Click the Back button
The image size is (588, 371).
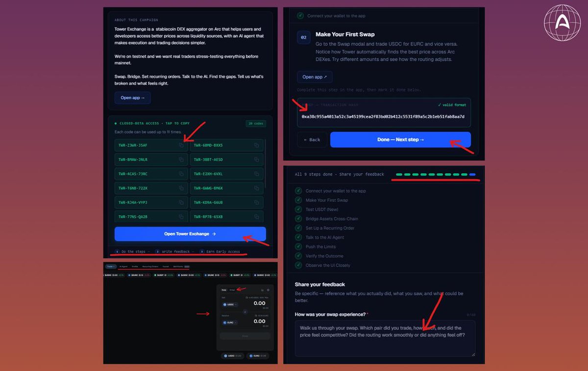(x=312, y=140)
